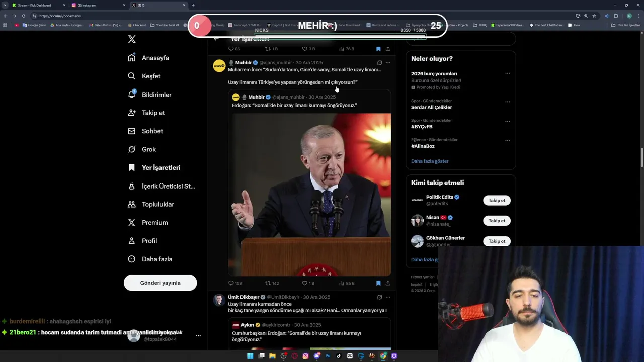Viewport: 644px width, 362px height.
Task: Follow Nisan with Takip et
Action: (497, 221)
